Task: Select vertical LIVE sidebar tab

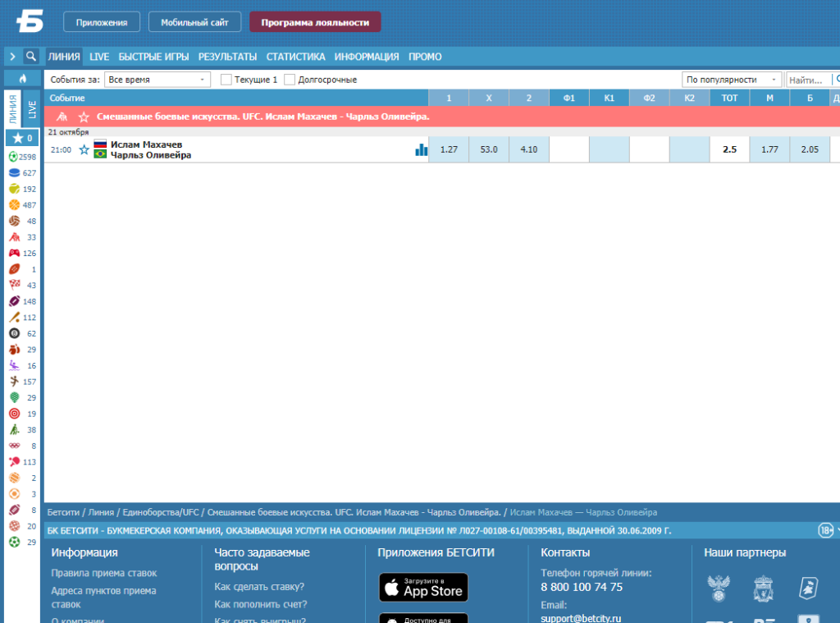Action: (x=32, y=109)
